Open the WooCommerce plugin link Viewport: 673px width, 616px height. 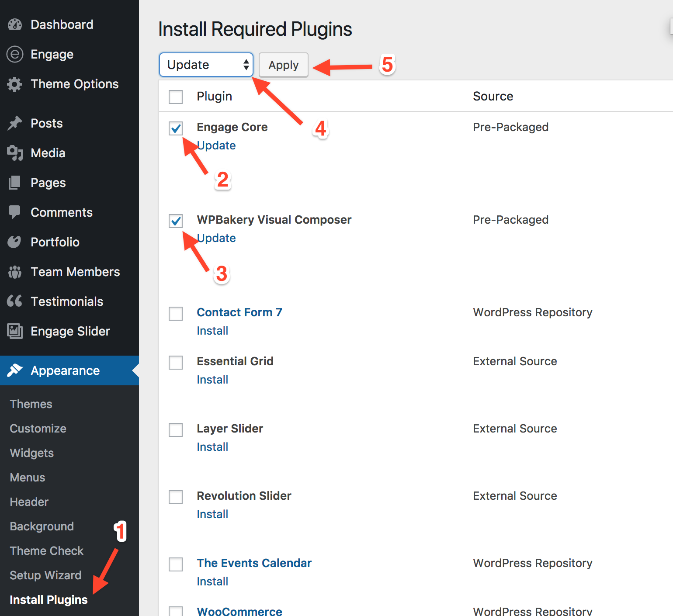point(239,611)
